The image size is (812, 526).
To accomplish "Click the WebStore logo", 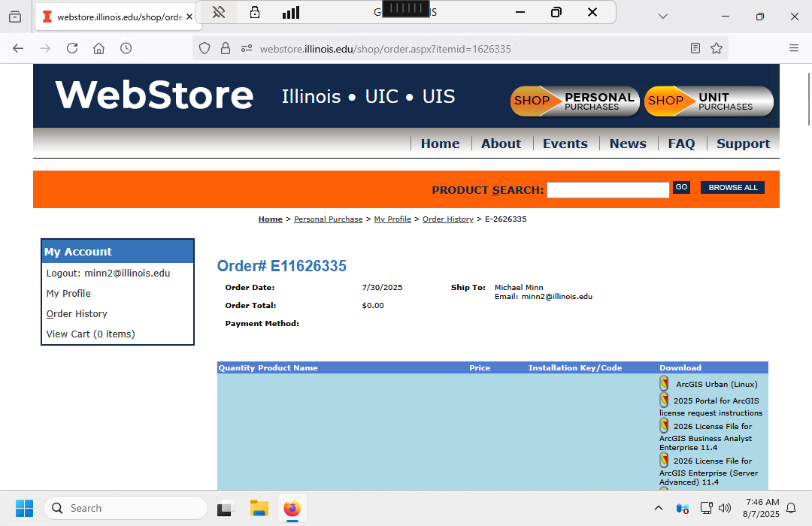I will pyautogui.click(x=154, y=95).
